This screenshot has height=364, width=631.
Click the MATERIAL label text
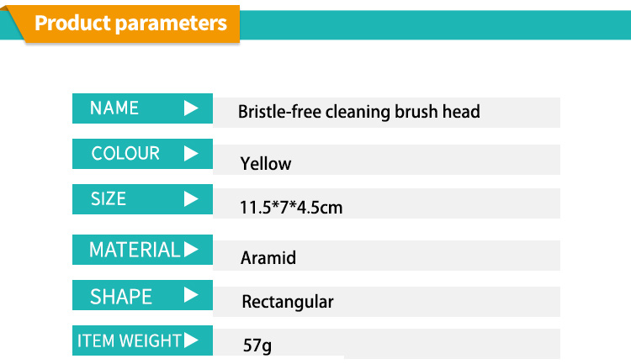[135, 250]
